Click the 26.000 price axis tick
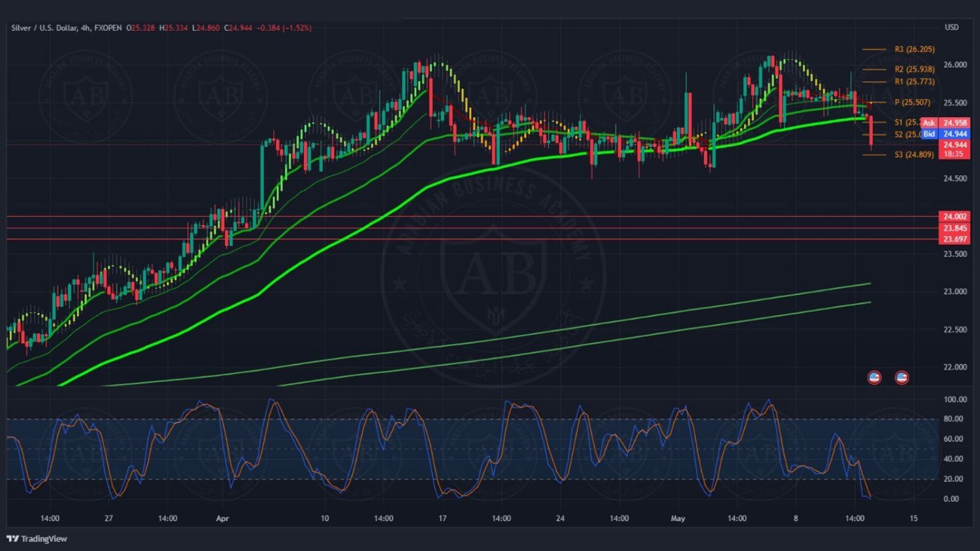This screenshot has height=551, width=980. [x=955, y=65]
